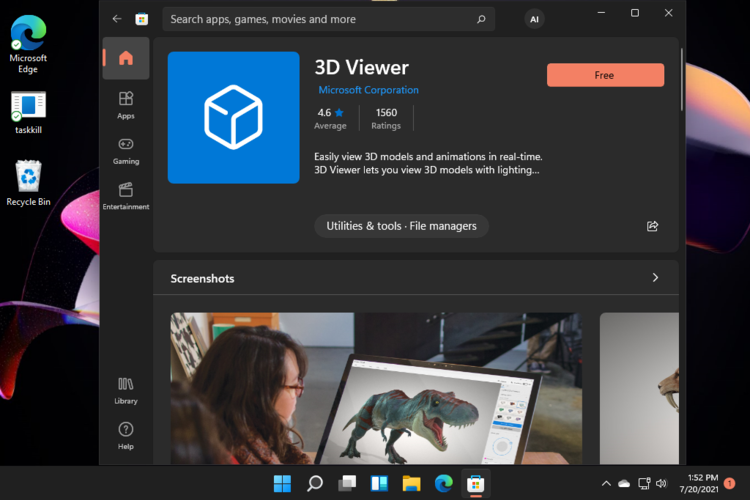Click the share icon for 3D Viewer
This screenshot has width=750, height=500.
(653, 226)
